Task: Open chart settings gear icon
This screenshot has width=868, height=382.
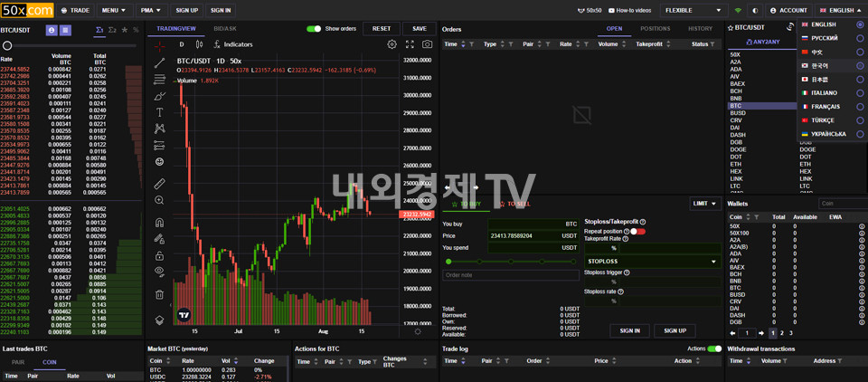Action: (x=392, y=44)
